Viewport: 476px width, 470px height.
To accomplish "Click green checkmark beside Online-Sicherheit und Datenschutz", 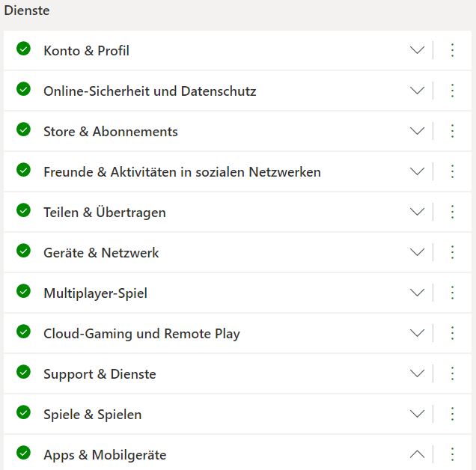I will 23,89.
